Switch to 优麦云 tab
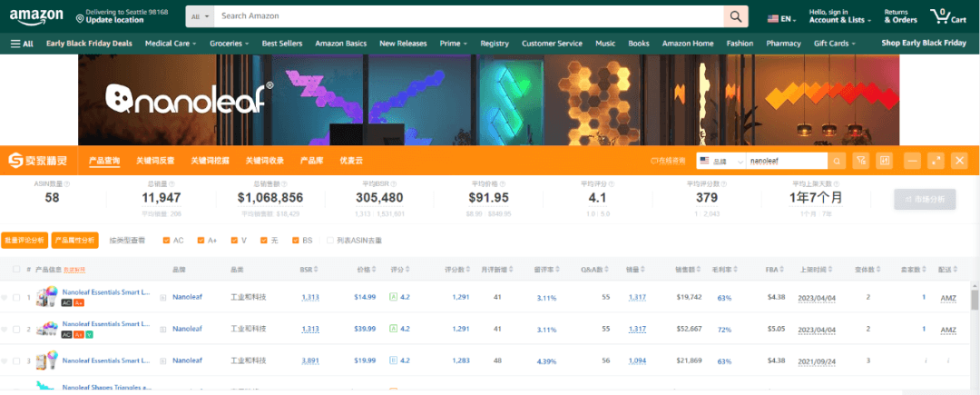 351,161
